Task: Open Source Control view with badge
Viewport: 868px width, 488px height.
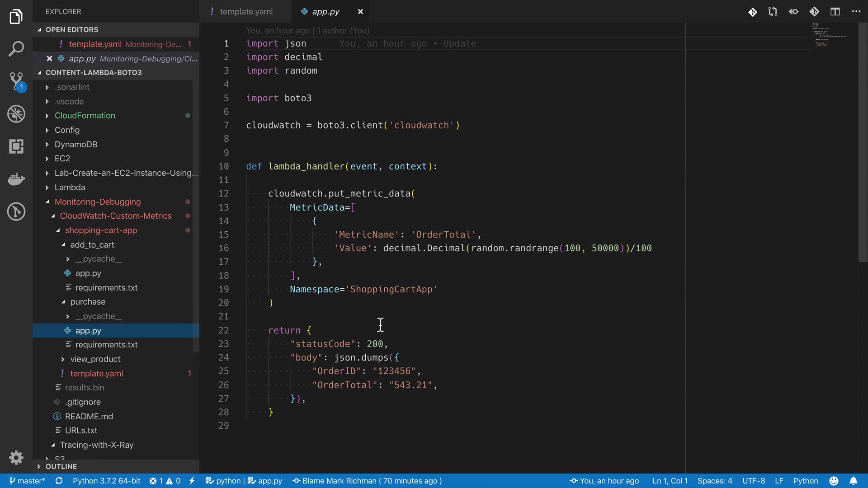Action: tap(16, 81)
